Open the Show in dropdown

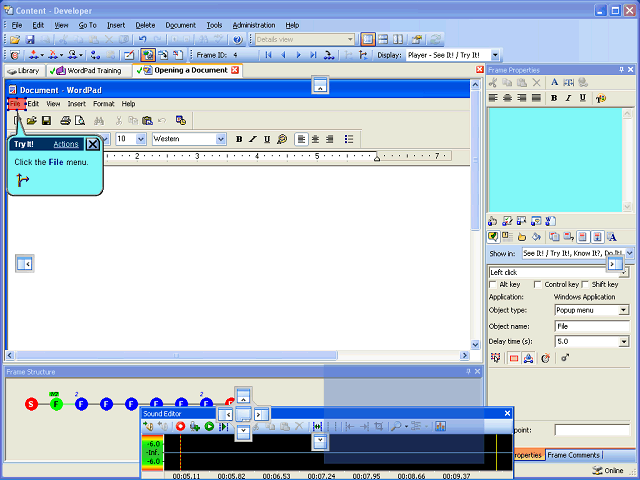[x=629, y=253]
